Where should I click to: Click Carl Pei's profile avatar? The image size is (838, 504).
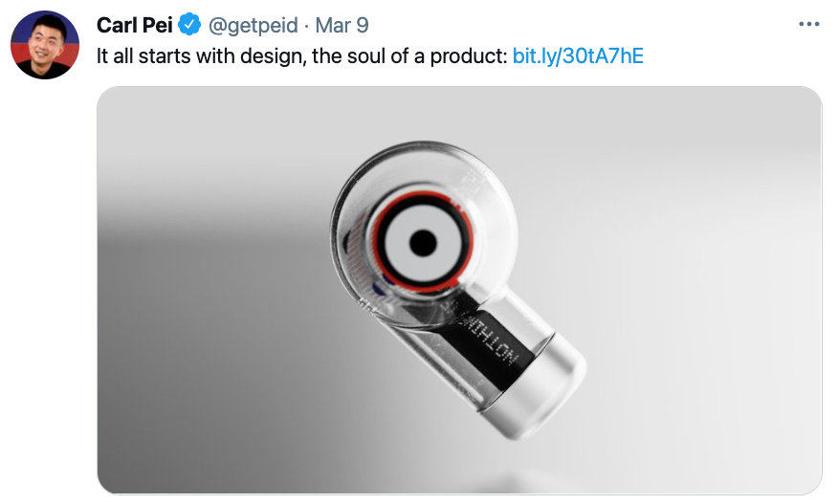[45, 45]
